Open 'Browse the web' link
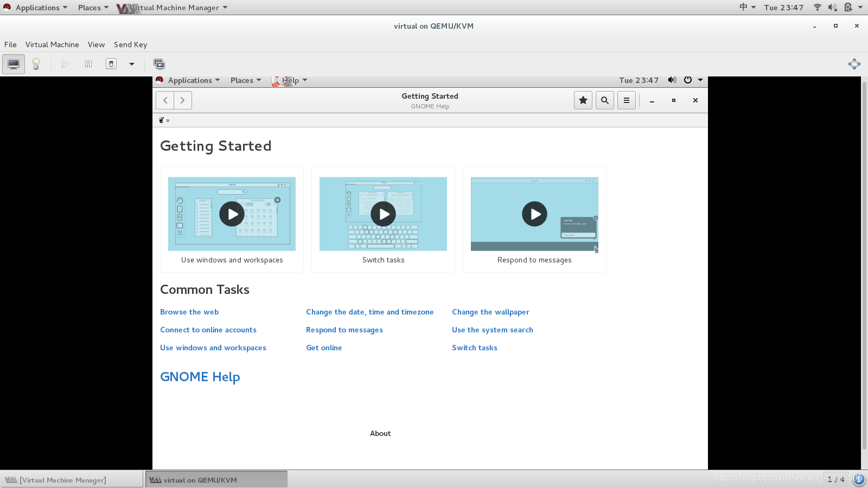The image size is (868, 488). tap(189, 312)
